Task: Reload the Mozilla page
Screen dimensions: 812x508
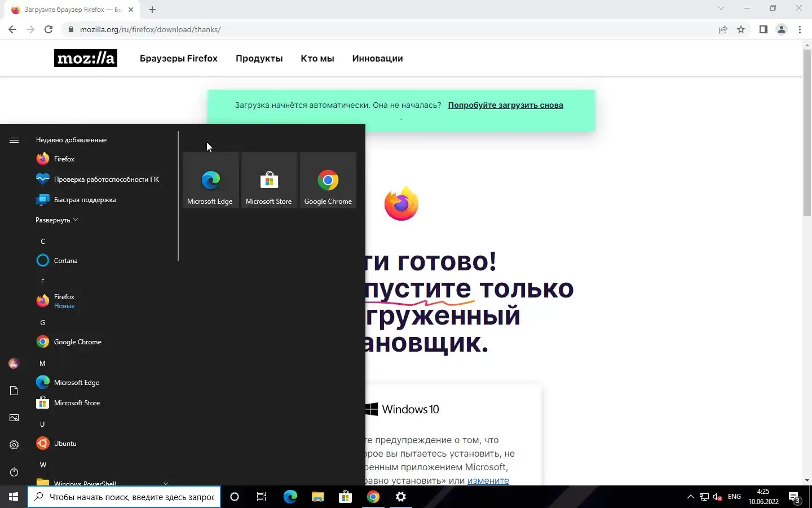Action: pyautogui.click(x=48, y=29)
